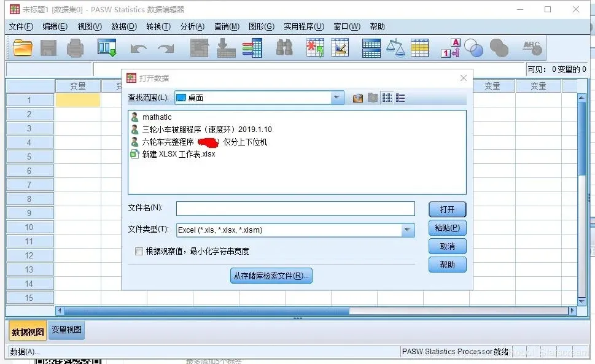Open the 分析(A) menu
Image resolution: width=595 pixels, height=364 pixels.
click(192, 26)
